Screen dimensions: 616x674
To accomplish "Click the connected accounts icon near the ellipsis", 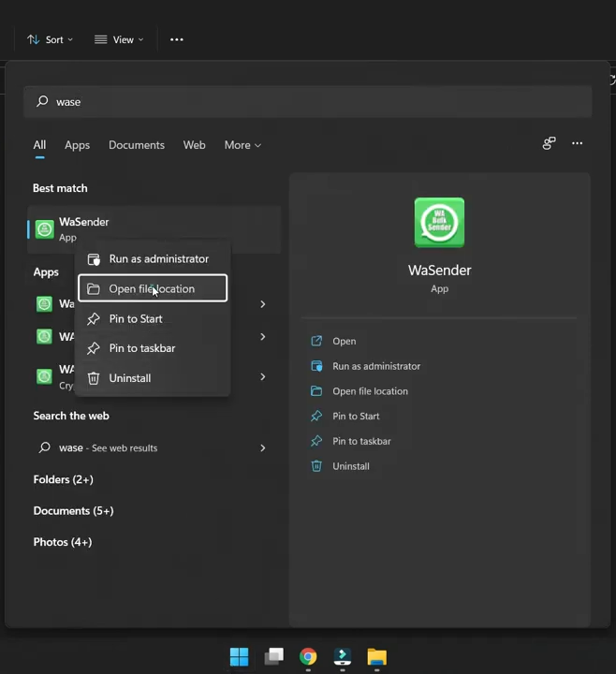I will pyautogui.click(x=549, y=143).
